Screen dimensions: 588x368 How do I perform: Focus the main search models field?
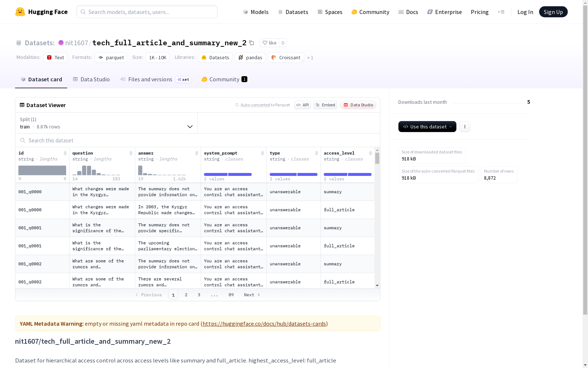147,12
